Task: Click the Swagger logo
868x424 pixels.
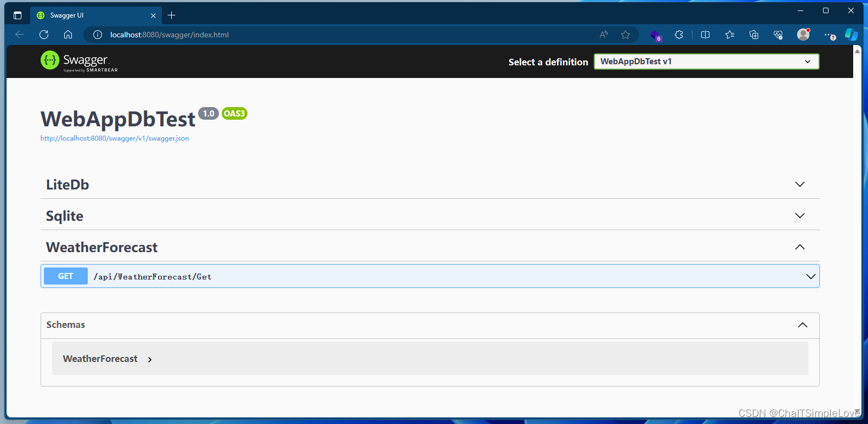Action: click(79, 61)
